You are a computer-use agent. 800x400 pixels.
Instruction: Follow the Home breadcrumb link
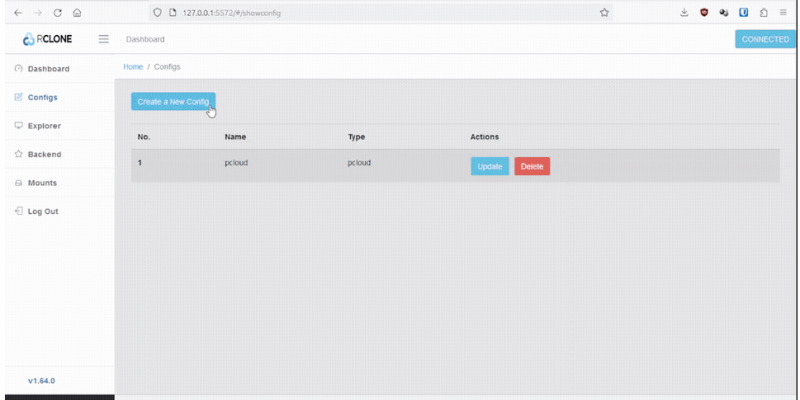133,66
